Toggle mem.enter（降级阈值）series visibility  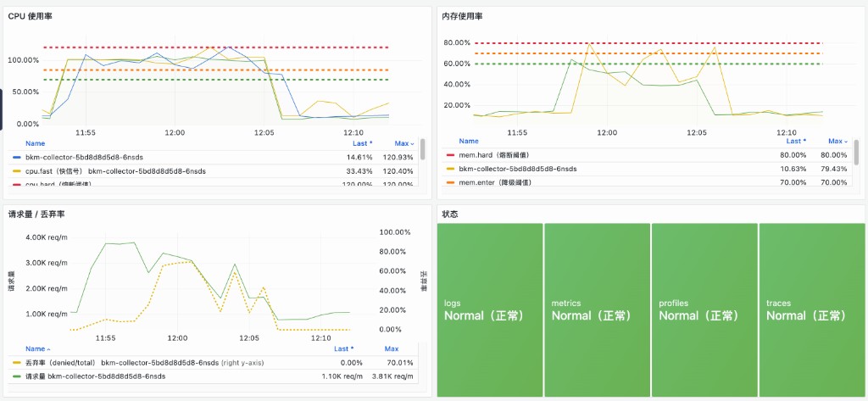[x=495, y=182]
